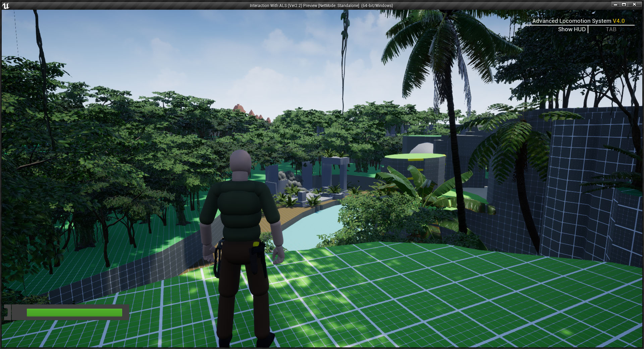Maximize the ALS preview window
Image resolution: width=644 pixels, height=349 pixels.
625,4
